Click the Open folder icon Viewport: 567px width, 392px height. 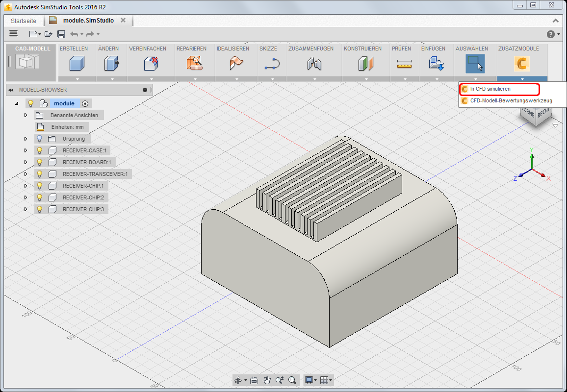[48, 34]
